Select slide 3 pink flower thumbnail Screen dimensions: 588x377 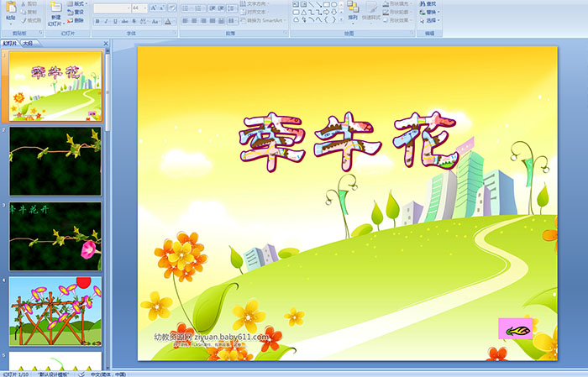55,236
